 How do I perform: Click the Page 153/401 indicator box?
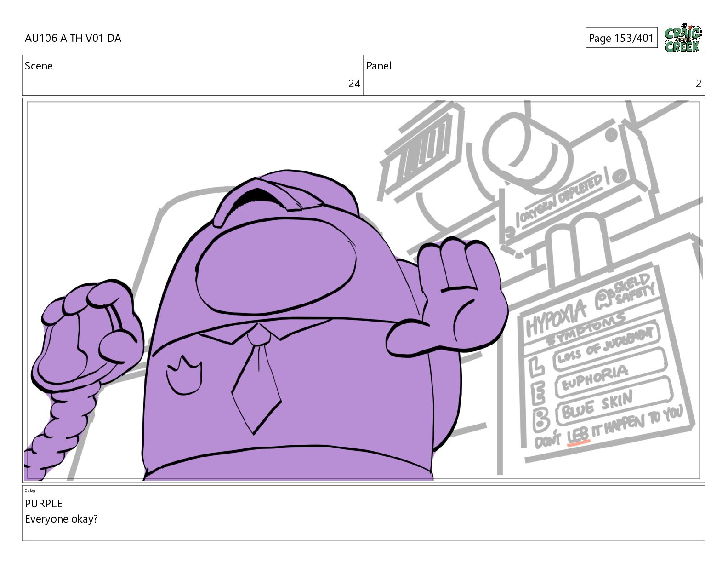(x=621, y=38)
